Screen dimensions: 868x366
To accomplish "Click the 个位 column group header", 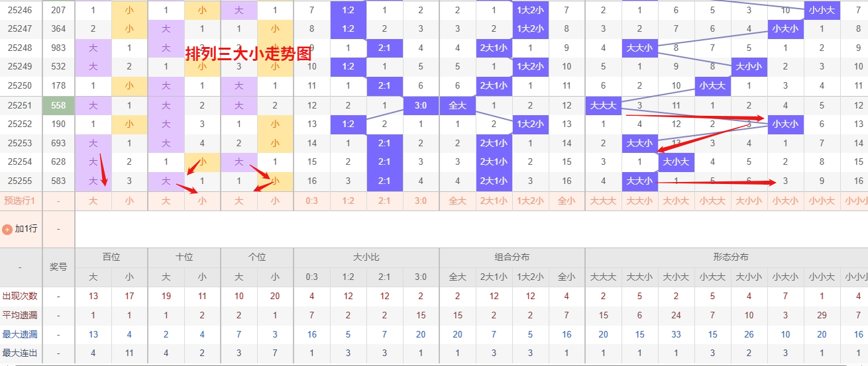I will click(257, 257).
